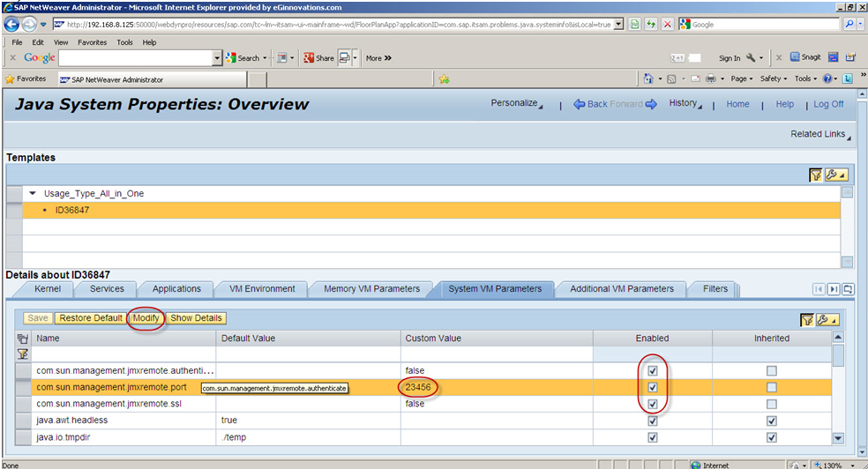
Task: Open the File menu
Action: tap(17, 42)
